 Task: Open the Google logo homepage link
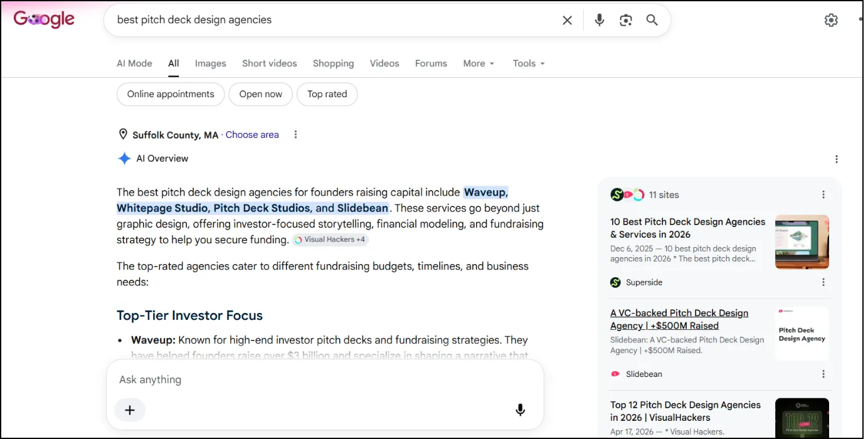coord(44,19)
